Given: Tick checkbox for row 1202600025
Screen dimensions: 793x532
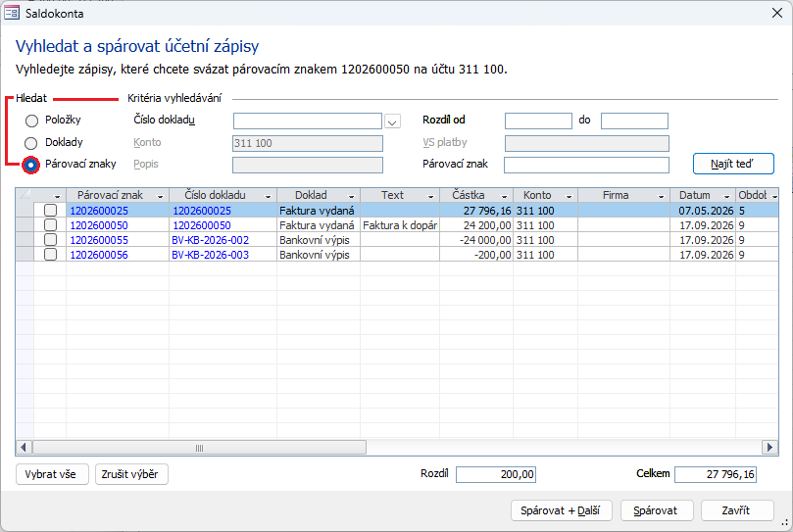Looking at the screenshot, I should coord(50,211).
